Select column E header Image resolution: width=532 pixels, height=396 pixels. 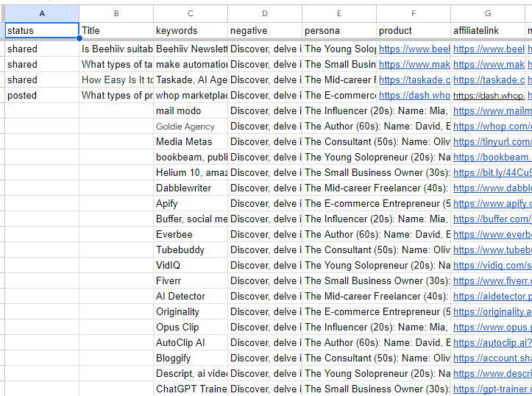339,13
